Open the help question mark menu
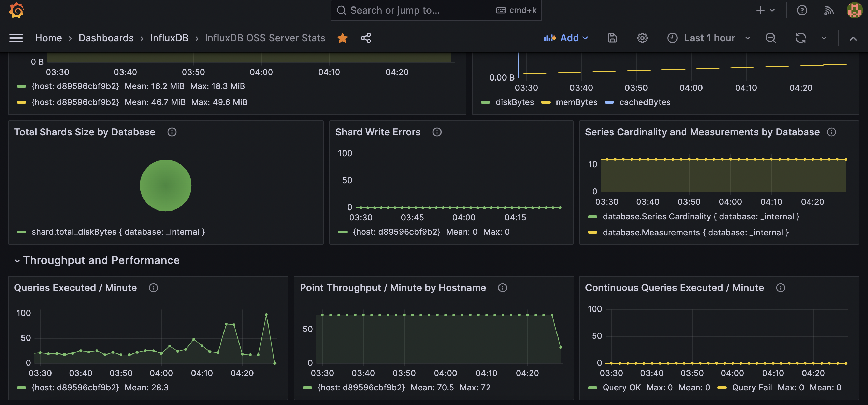The image size is (868, 405). pyautogui.click(x=802, y=11)
